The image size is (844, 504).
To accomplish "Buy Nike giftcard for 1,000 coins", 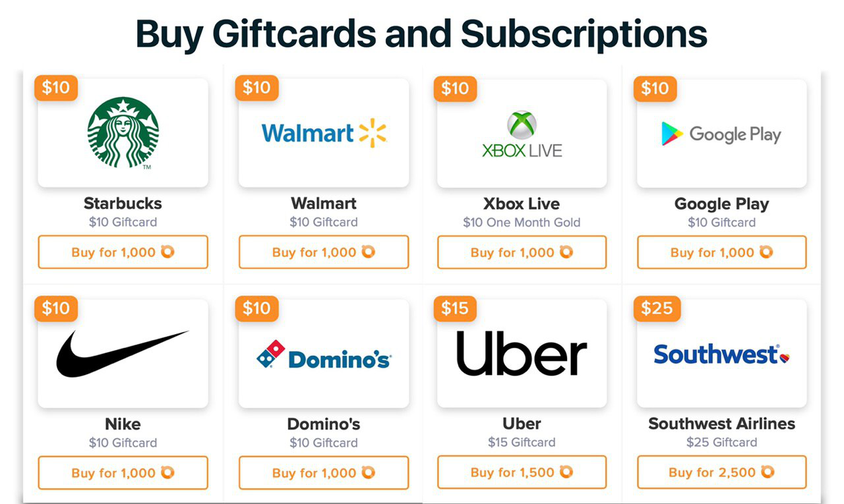I will coord(123,472).
